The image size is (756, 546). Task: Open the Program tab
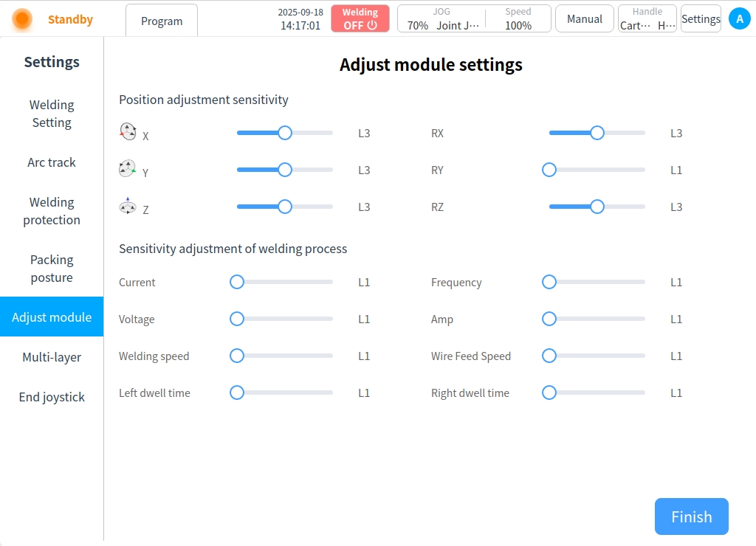[162, 21]
